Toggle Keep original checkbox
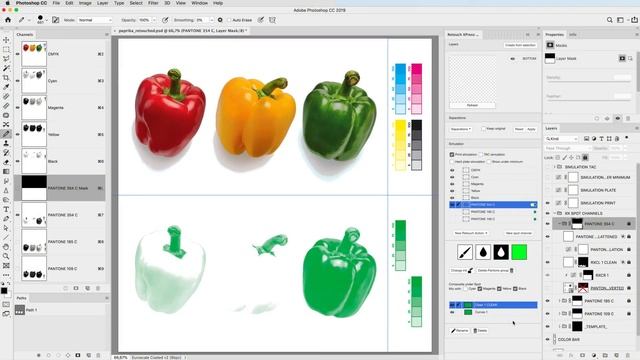640x360 pixels. (483, 129)
